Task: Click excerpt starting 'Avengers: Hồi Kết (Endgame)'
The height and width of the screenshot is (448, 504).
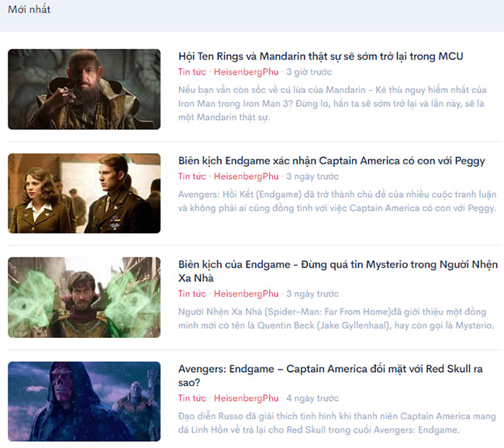Action: pyautogui.click(x=337, y=202)
